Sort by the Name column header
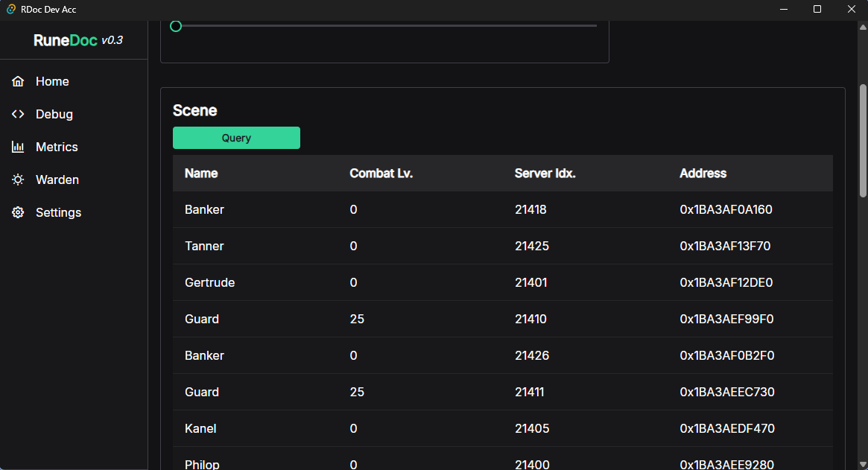This screenshot has height=470, width=868. [x=201, y=173]
